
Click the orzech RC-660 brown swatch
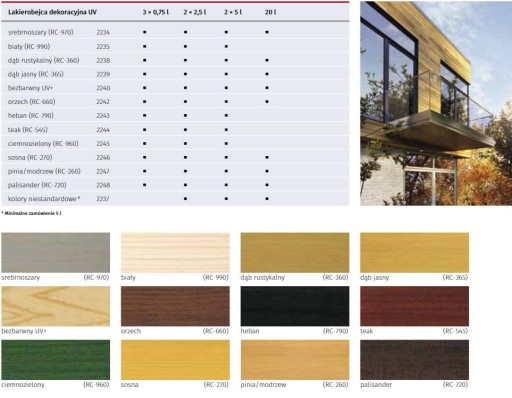175,306
